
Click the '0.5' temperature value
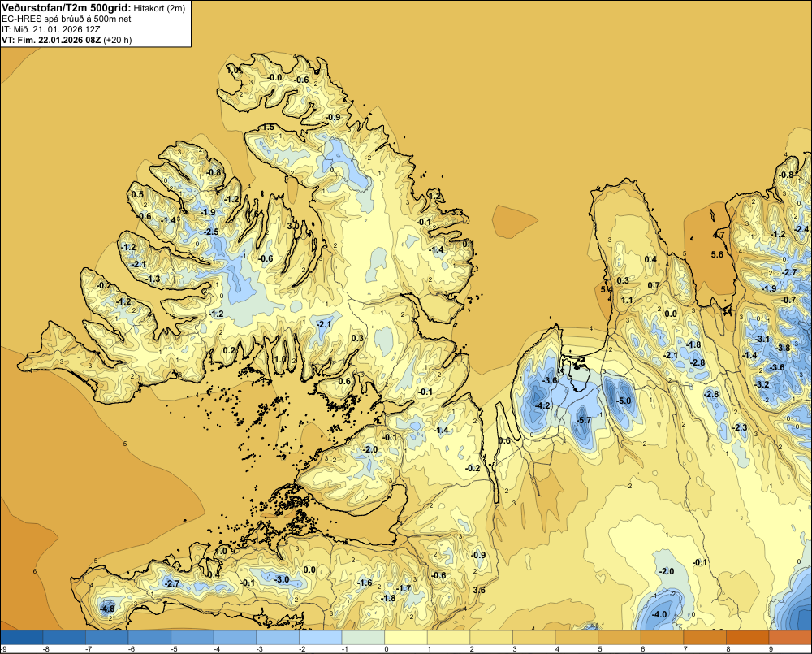[x=137, y=194]
